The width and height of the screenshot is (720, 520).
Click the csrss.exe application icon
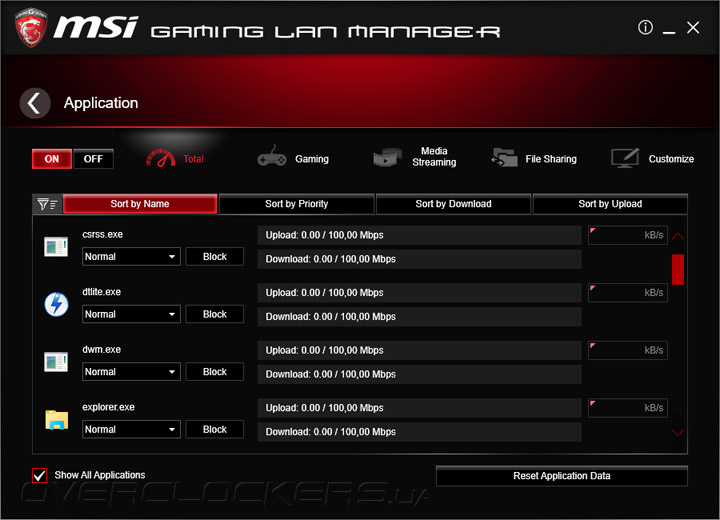[56, 246]
